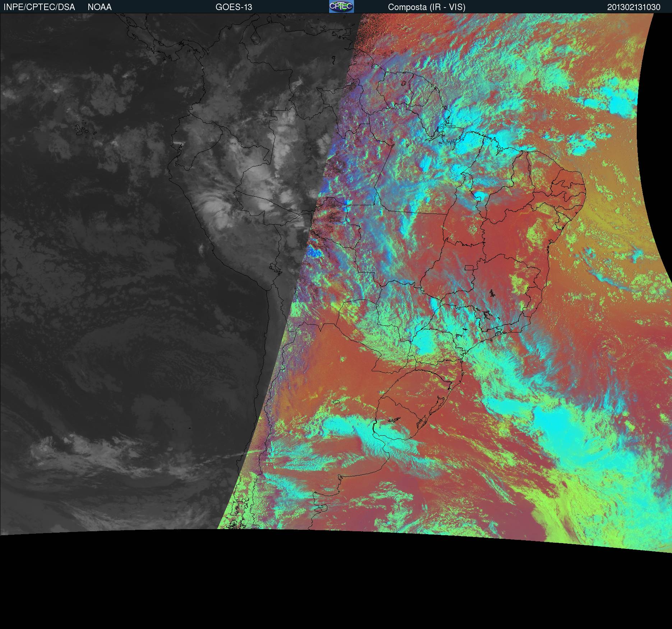This screenshot has width=672, height=629.
Task: Click the GOES-13 satellite label
Action: 234,7
